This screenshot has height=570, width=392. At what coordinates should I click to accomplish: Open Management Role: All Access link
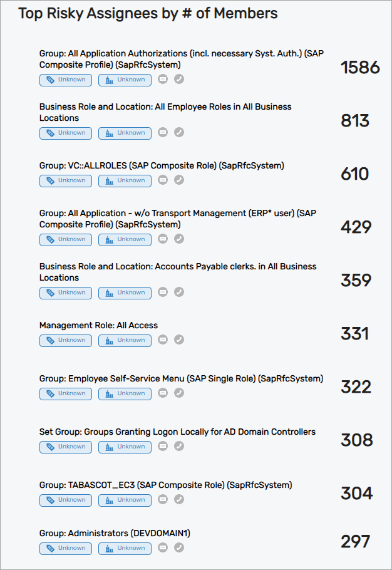pos(98,325)
